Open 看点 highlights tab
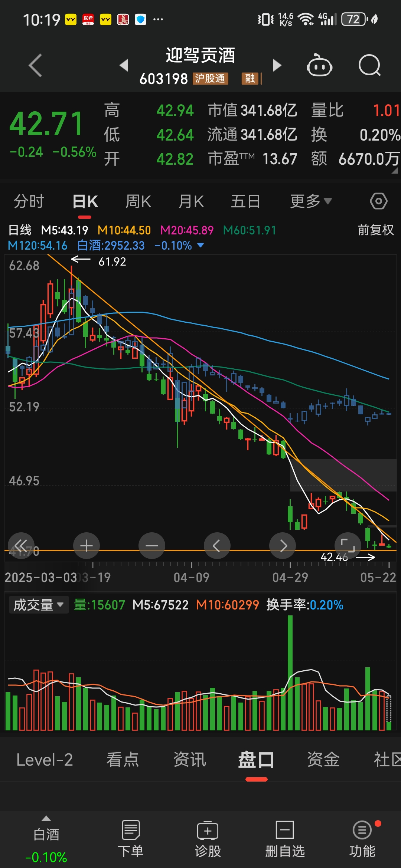Image resolution: width=401 pixels, height=868 pixels. pyautogui.click(x=123, y=760)
